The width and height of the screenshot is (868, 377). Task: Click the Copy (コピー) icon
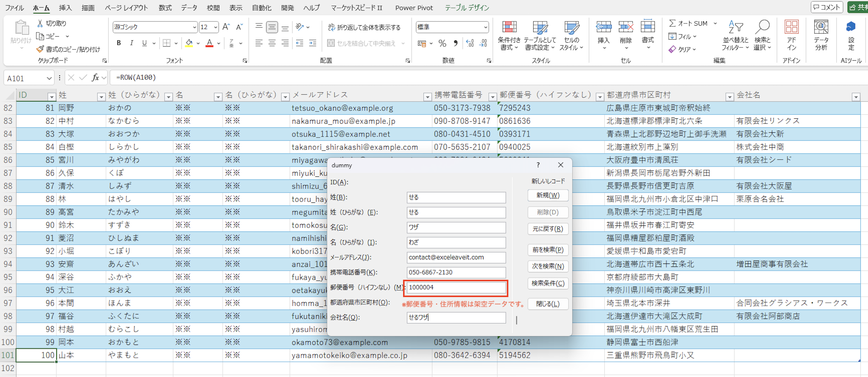(x=40, y=36)
